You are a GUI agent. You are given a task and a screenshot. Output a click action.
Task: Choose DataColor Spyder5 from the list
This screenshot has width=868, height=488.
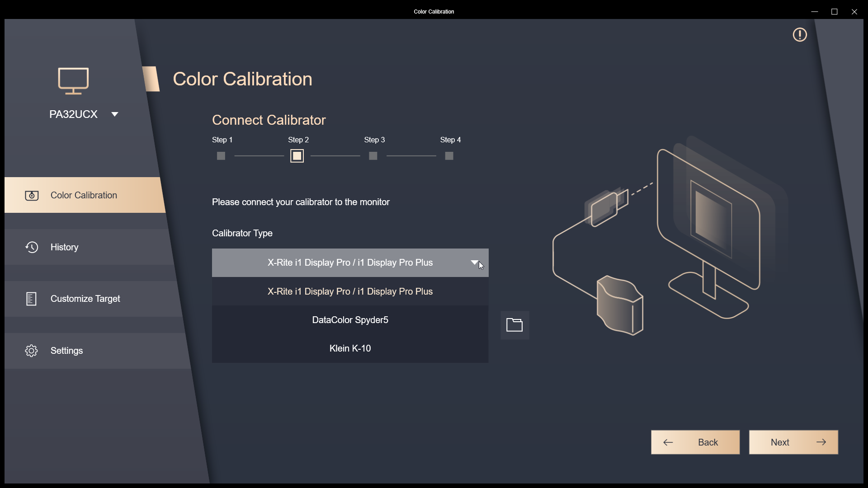[350, 320]
